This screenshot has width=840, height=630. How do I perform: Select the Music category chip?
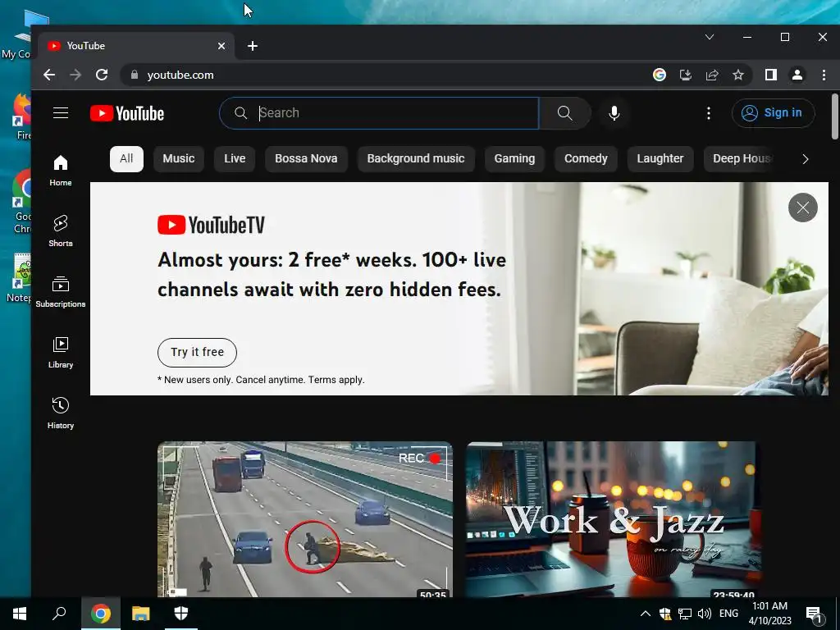click(x=178, y=158)
